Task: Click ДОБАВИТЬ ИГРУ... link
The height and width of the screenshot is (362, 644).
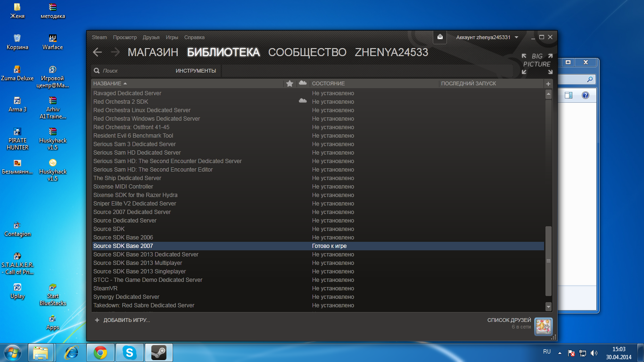Action: pos(127,320)
